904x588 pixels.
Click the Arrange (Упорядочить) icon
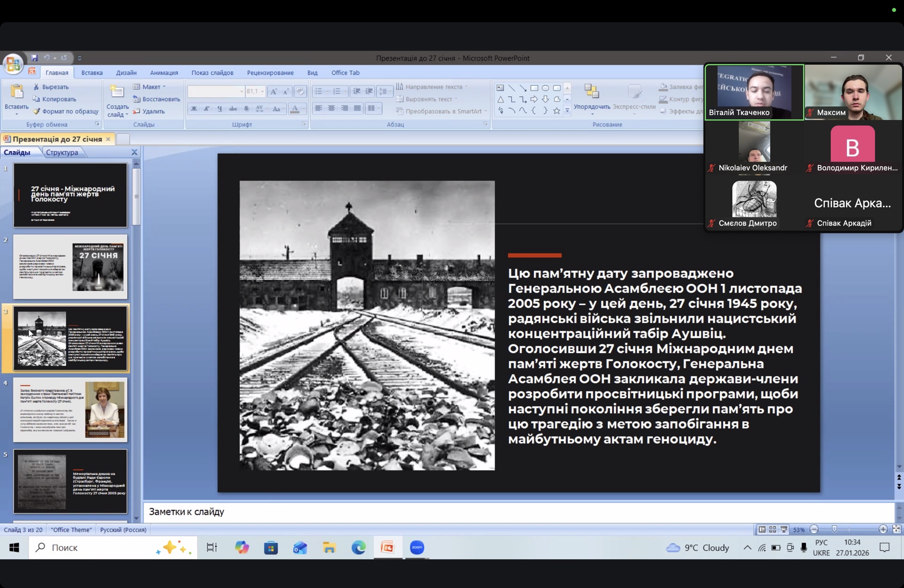[592, 91]
